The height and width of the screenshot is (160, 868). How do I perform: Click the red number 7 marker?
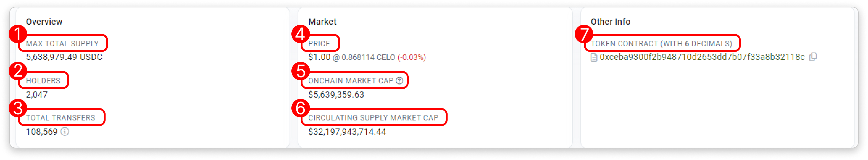tap(583, 34)
